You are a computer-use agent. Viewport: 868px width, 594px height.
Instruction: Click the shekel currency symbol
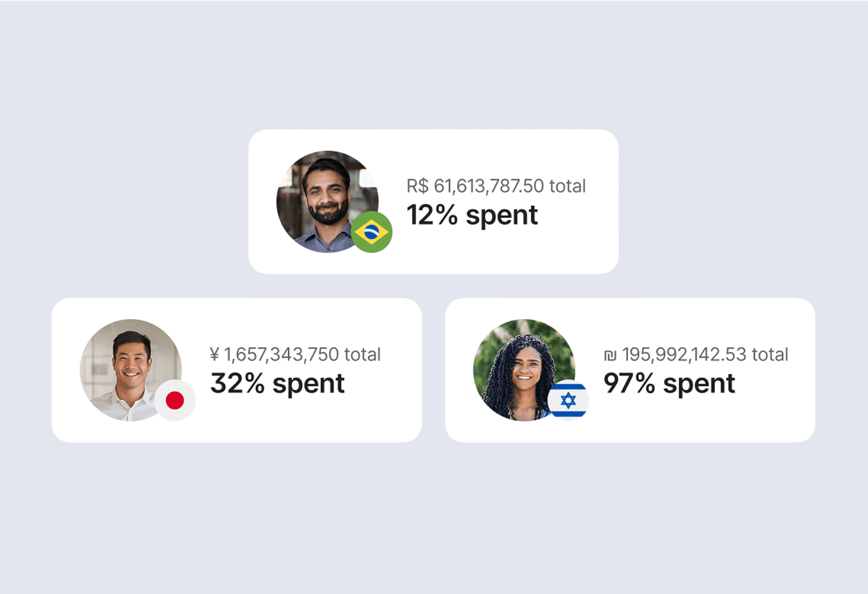point(610,356)
